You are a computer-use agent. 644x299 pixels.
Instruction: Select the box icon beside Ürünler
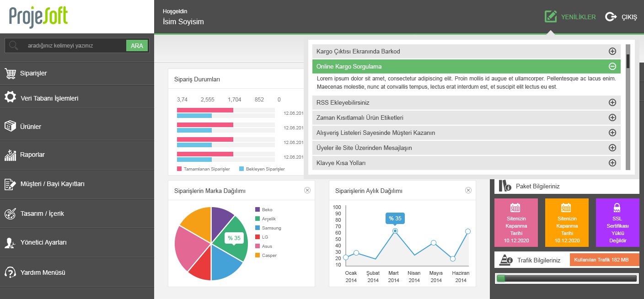pos(10,126)
